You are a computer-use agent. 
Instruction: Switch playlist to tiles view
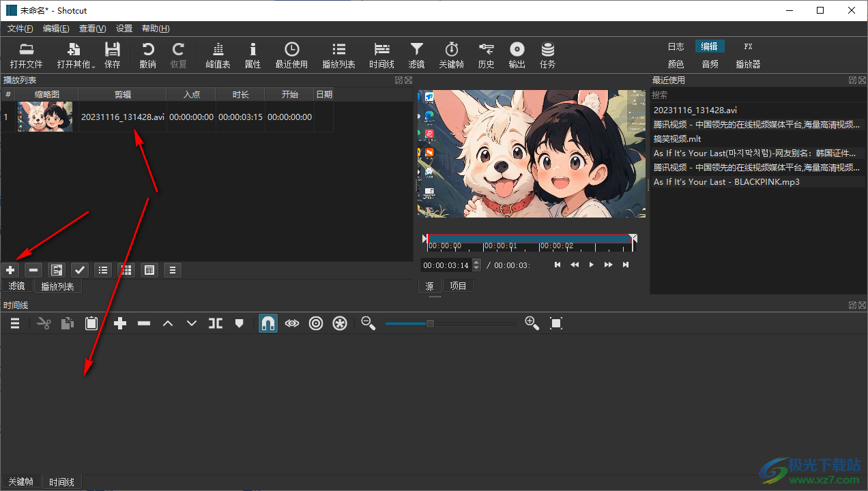coord(103,270)
